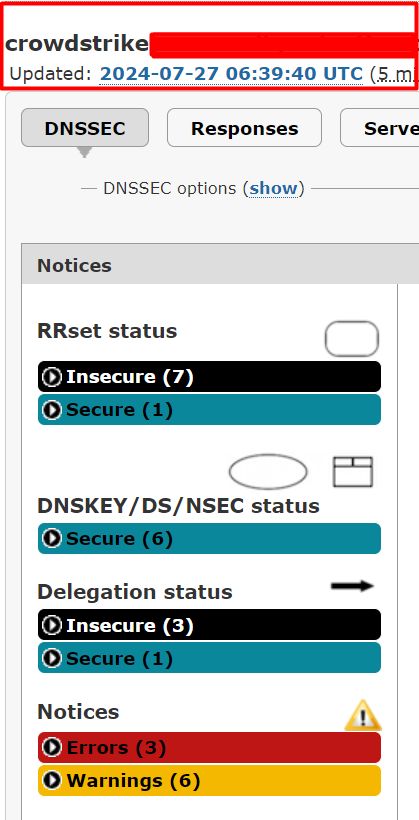Click the rounded rectangle RRset legend icon
The height and width of the screenshot is (820, 419).
[x=352, y=339]
